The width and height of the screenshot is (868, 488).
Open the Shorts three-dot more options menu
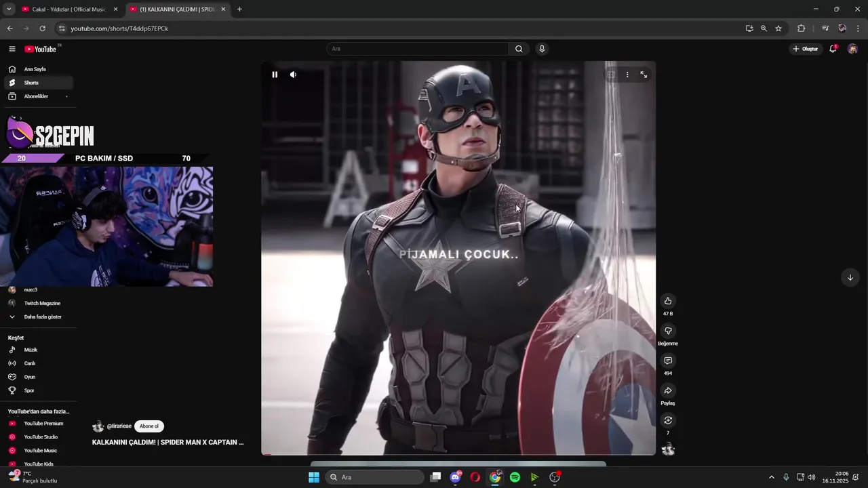[x=627, y=75]
